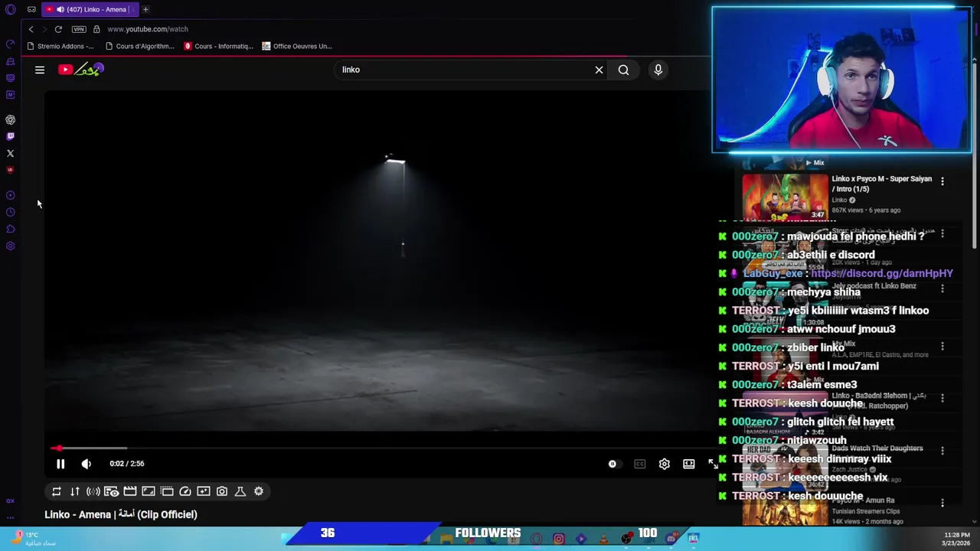Mute the YouTube player volume
The height and width of the screenshot is (551, 980).
[86, 464]
